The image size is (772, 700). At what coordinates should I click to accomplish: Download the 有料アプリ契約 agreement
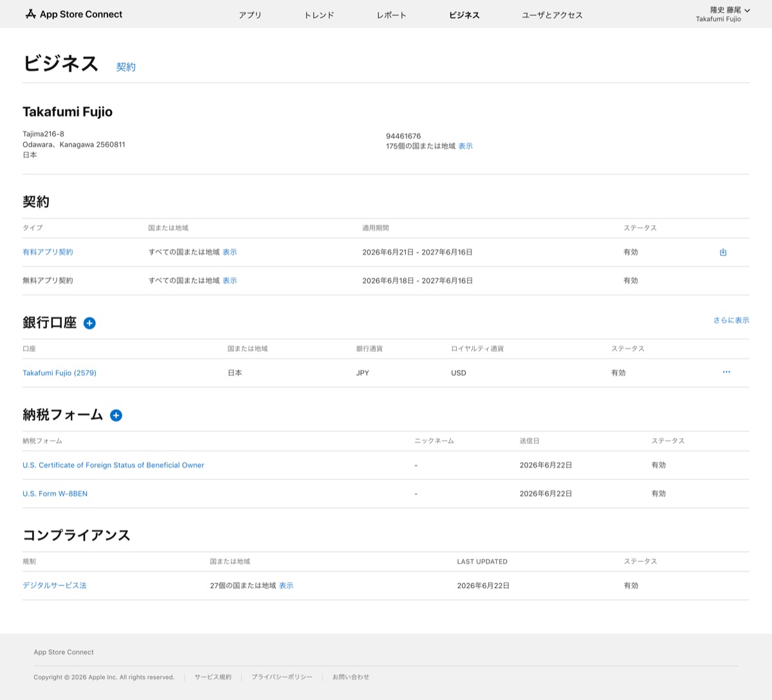pos(723,252)
